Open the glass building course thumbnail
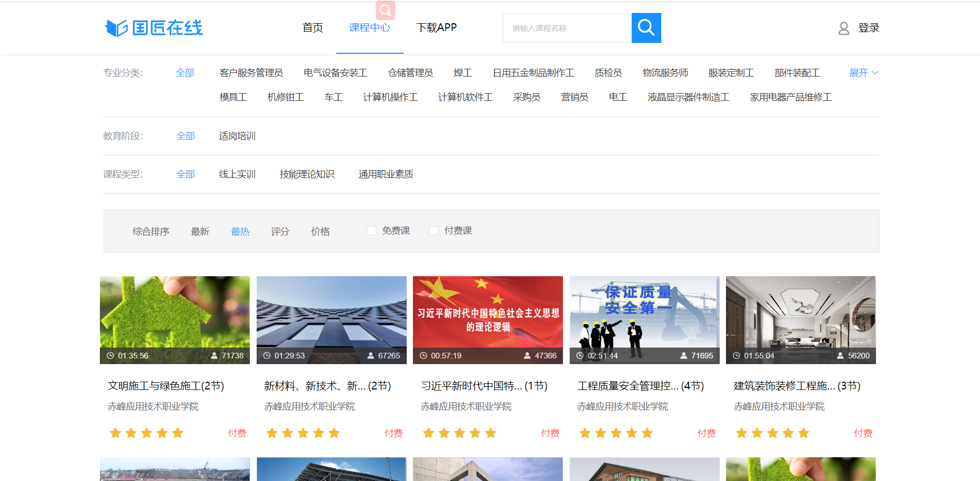This screenshot has width=980, height=481. (x=332, y=320)
